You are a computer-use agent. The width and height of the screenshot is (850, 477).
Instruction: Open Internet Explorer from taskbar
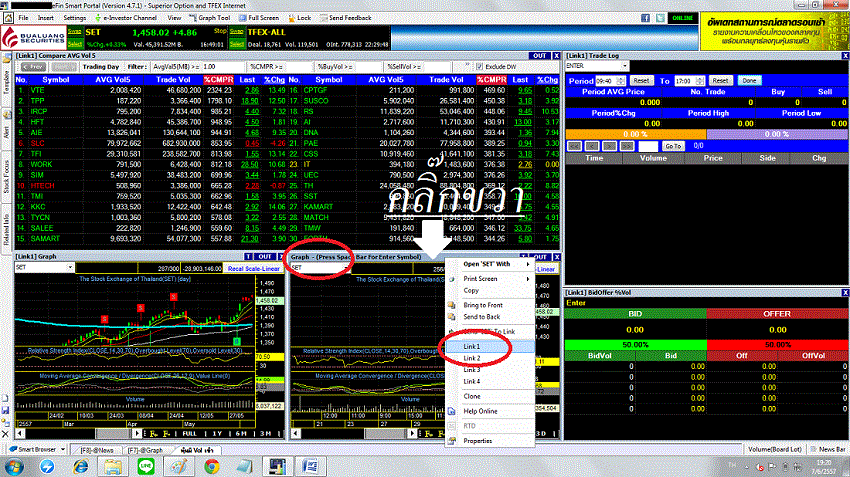pyautogui.click(x=80, y=466)
